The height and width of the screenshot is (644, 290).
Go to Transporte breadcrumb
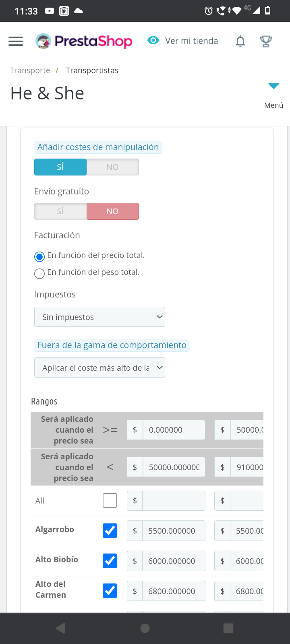30,71
